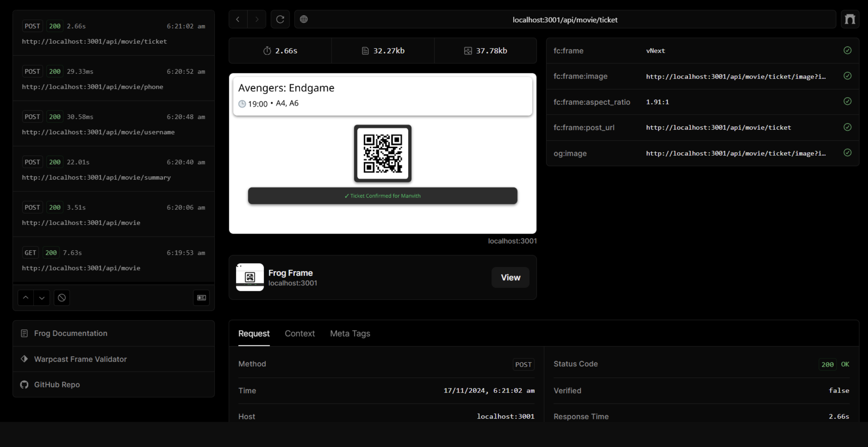Open the Frog Documentation link
Viewport: 868px width, 447px height.
114,333
